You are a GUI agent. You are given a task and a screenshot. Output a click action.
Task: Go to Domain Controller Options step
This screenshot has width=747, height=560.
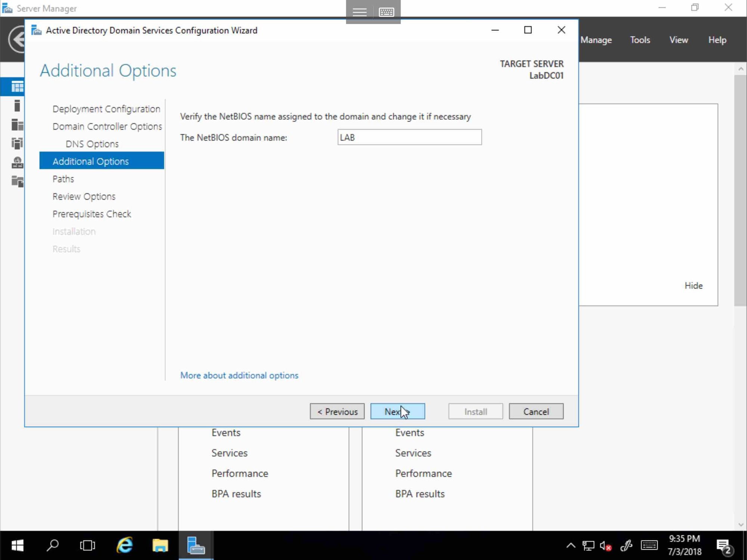point(107,127)
